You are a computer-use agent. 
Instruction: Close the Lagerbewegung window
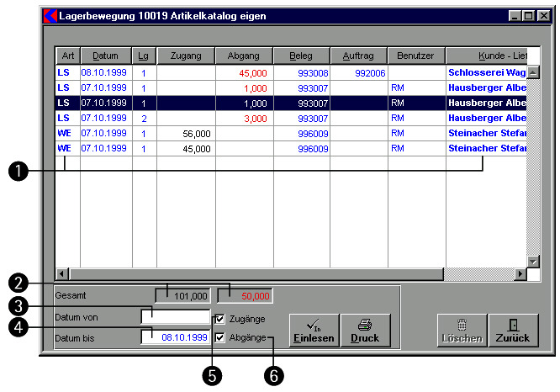543,16
